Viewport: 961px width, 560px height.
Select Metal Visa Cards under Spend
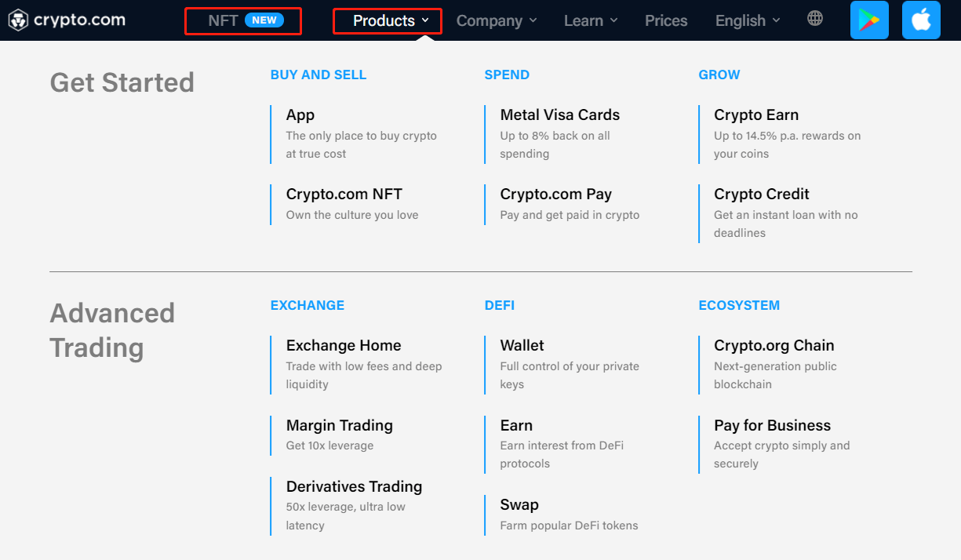[x=560, y=115]
